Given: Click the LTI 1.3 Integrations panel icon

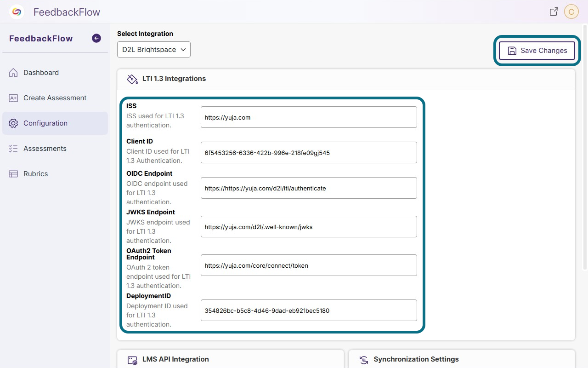Looking at the screenshot, I should [132, 79].
